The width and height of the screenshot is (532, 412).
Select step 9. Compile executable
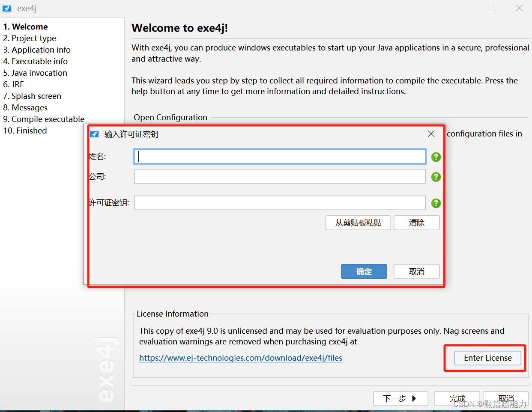pos(44,119)
